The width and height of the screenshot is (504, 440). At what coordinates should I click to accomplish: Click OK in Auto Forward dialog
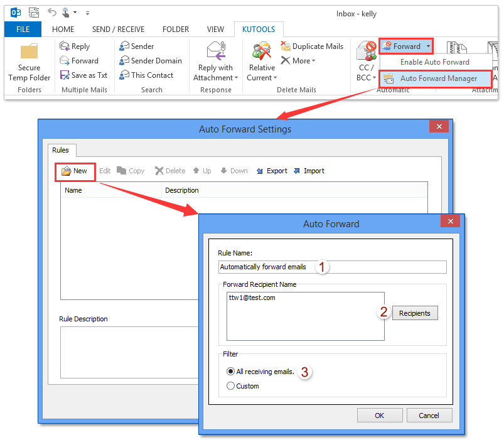coord(380,416)
